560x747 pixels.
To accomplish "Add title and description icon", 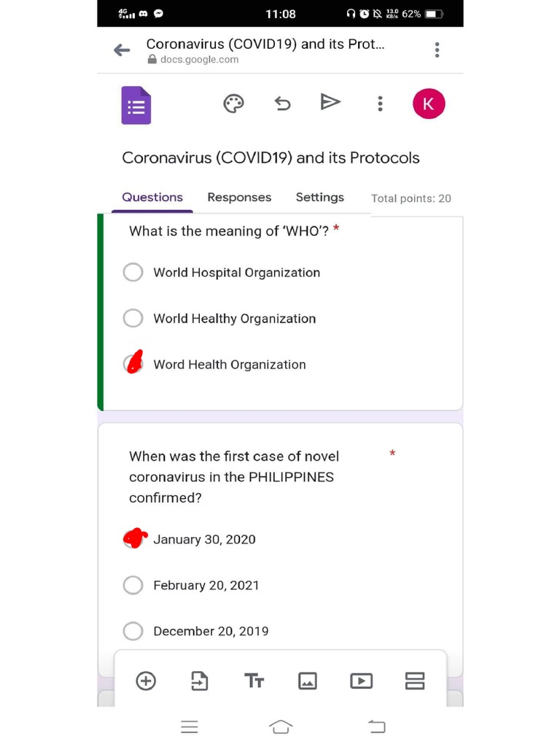I will click(x=254, y=681).
